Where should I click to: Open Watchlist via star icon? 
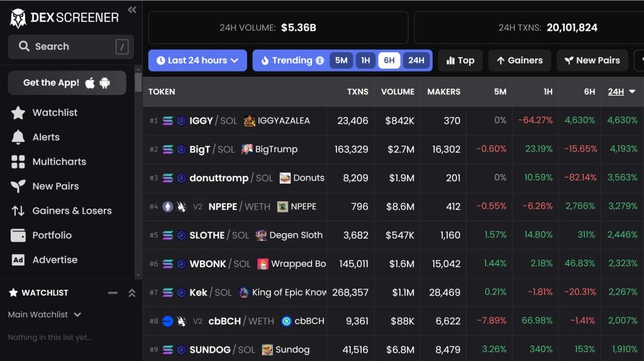pos(18,113)
